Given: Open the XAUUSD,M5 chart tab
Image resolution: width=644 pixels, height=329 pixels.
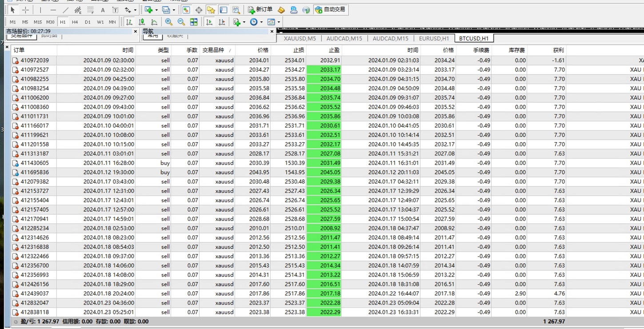Looking at the screenshot, I should point(300,39).
